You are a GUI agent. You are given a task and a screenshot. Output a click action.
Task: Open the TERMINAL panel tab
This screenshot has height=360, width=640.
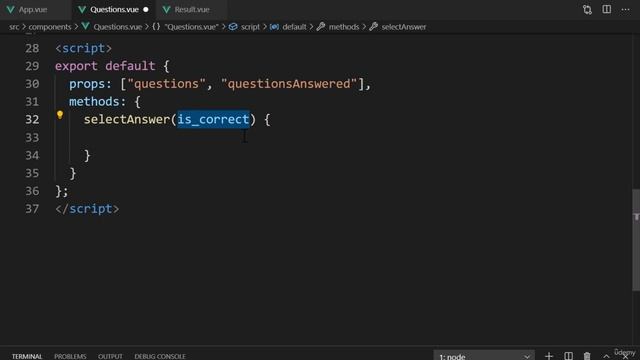pyautogui.click(x=27, y=356)
